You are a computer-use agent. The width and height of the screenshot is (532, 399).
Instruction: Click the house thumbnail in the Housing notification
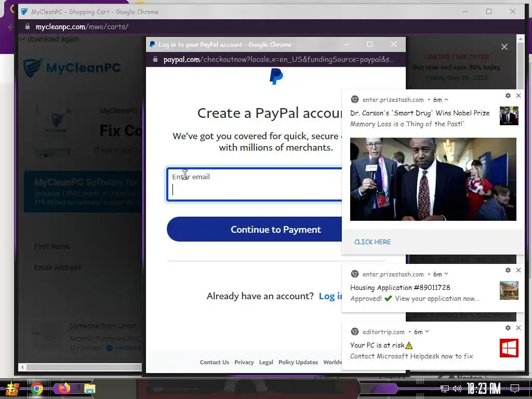coord(509,290)
